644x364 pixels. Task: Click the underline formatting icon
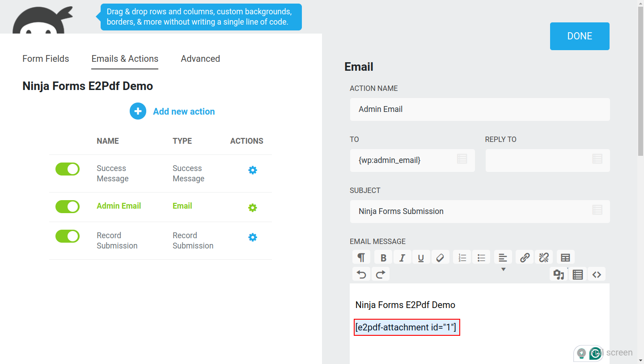(x=421, y=257)
